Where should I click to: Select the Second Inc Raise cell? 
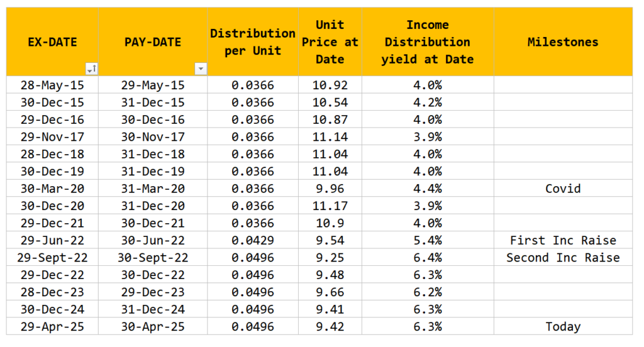point(562,258)
